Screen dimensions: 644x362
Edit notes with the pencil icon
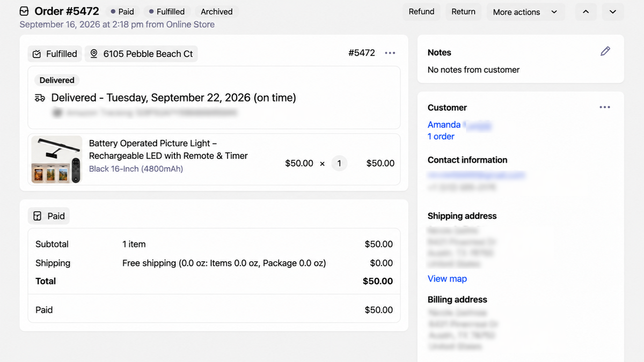[605, 51]
